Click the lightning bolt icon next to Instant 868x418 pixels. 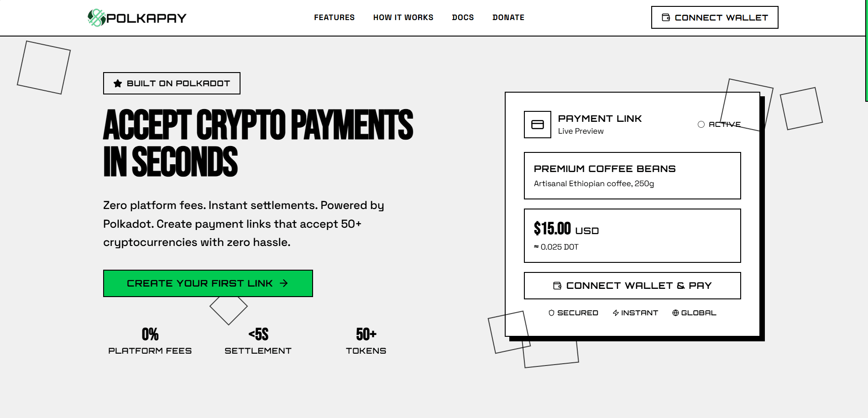tap(616, 313)
